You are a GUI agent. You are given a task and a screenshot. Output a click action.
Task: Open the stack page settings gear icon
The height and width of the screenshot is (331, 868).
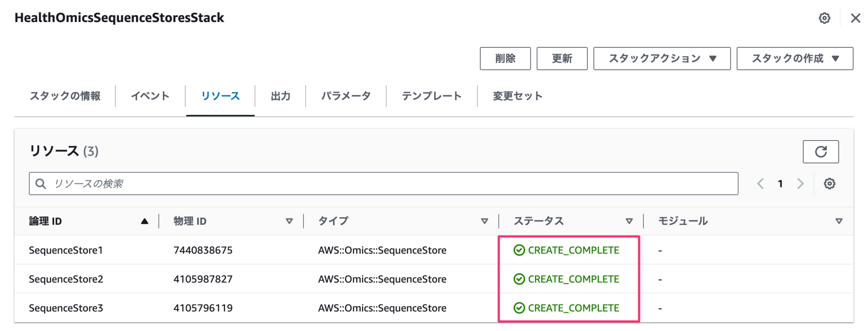tap(824, 18)
